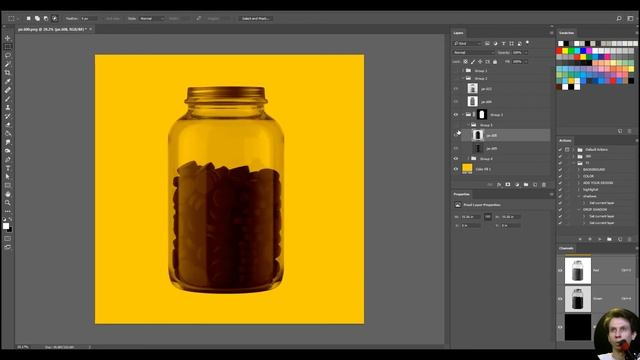Switch to the Swatches panel tab
This screenshot has height=360, width=640.
[x=567, y=33]
